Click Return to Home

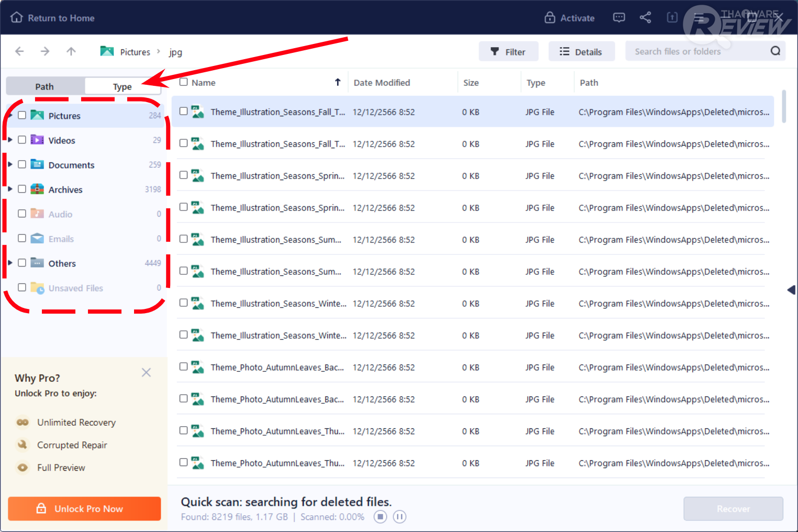pos(52,18)
